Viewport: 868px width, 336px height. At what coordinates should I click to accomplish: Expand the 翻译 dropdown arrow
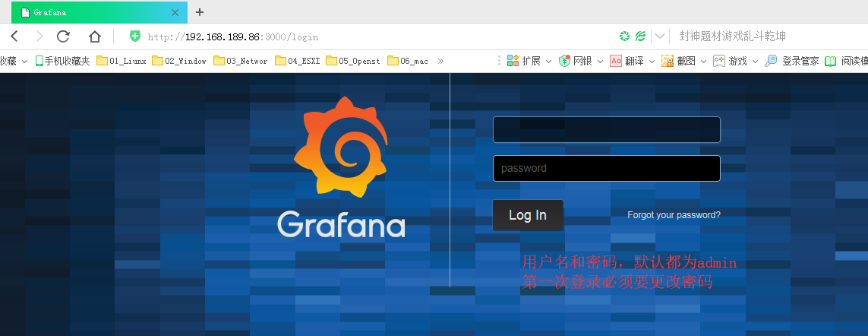(652, 62)
